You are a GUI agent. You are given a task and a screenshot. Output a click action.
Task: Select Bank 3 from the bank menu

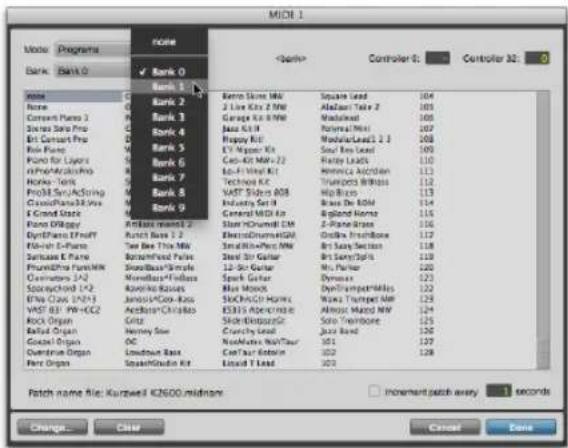(169, 117)
